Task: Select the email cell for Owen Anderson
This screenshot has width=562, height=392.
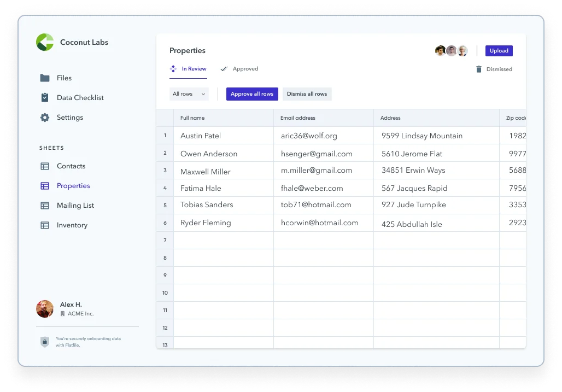Action: [324, 153]
